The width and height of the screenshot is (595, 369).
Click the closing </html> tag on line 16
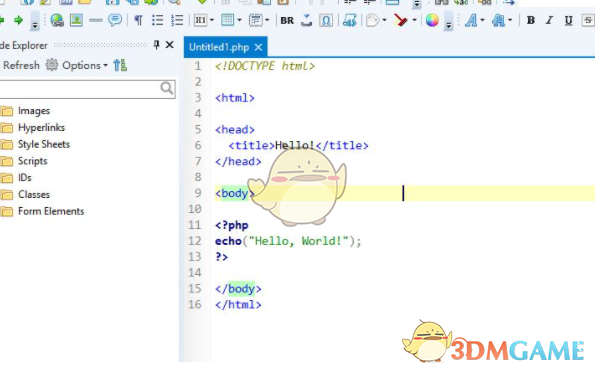238,304
